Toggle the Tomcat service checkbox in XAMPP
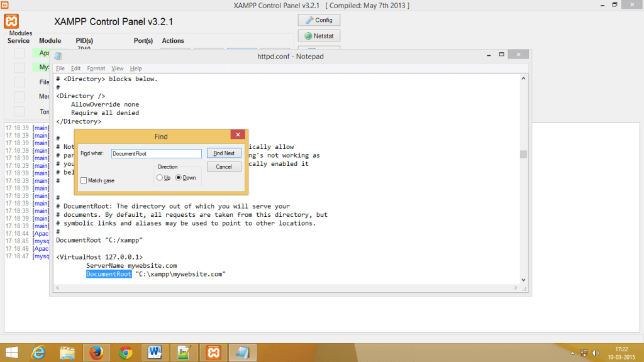 (19, 111)
